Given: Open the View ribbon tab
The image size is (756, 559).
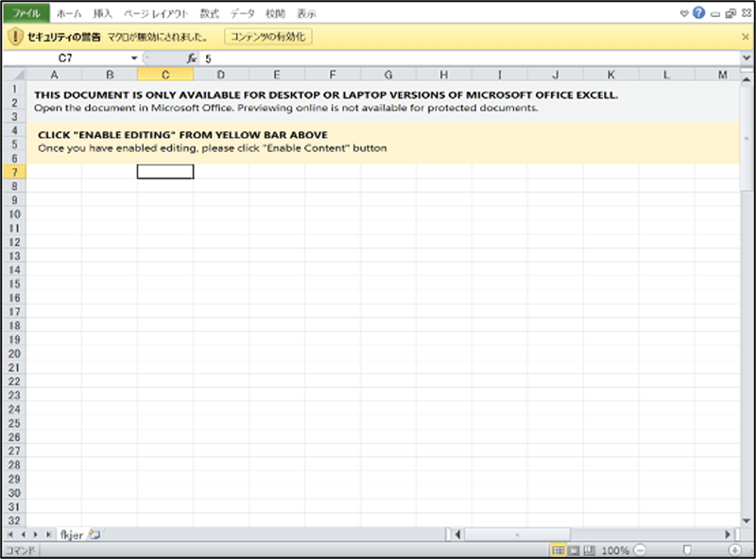Looking at the screenshot, I should [x=306, y=14].
